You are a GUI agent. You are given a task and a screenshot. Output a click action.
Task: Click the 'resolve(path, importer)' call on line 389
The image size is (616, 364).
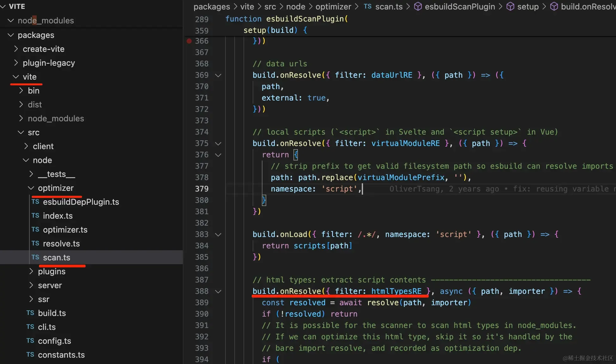[419, 303]
